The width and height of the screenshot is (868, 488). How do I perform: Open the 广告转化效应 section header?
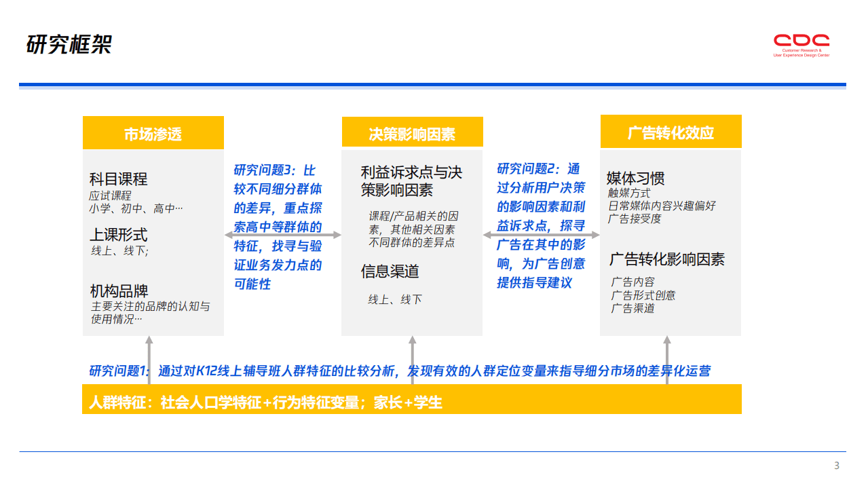(x=671, y=132)
